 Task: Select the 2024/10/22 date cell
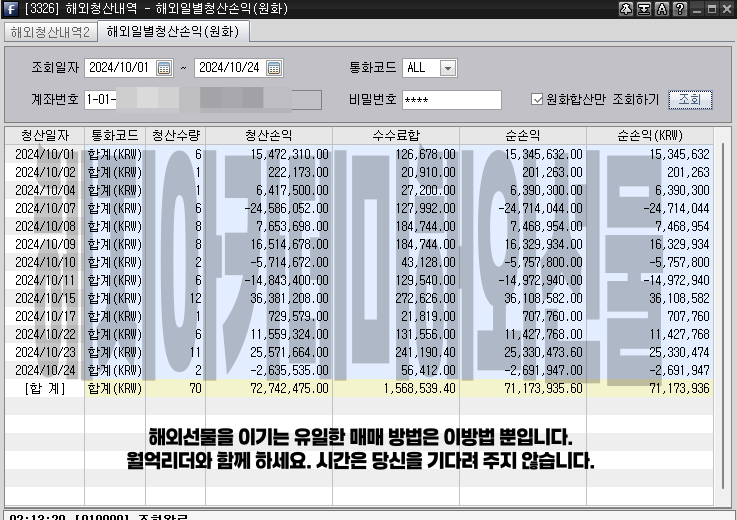[x=45, y=334]
